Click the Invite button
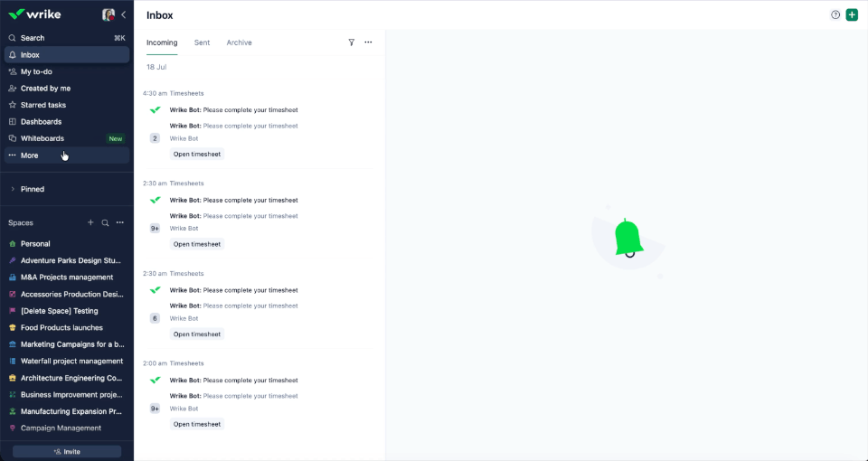Screen dimensions: 868x461 (x=67, y=452)
